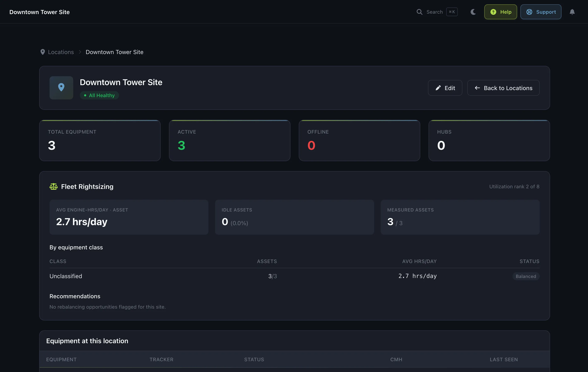Click the help question mark icon
This screenshot has height=372, width=588.
tap(493, 12)
